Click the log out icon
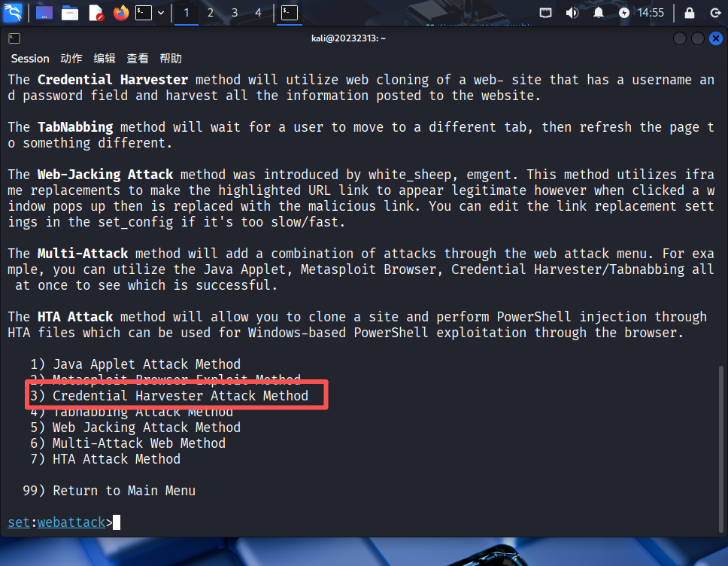Viewport: 728px width, 566px height. point(715,13)
